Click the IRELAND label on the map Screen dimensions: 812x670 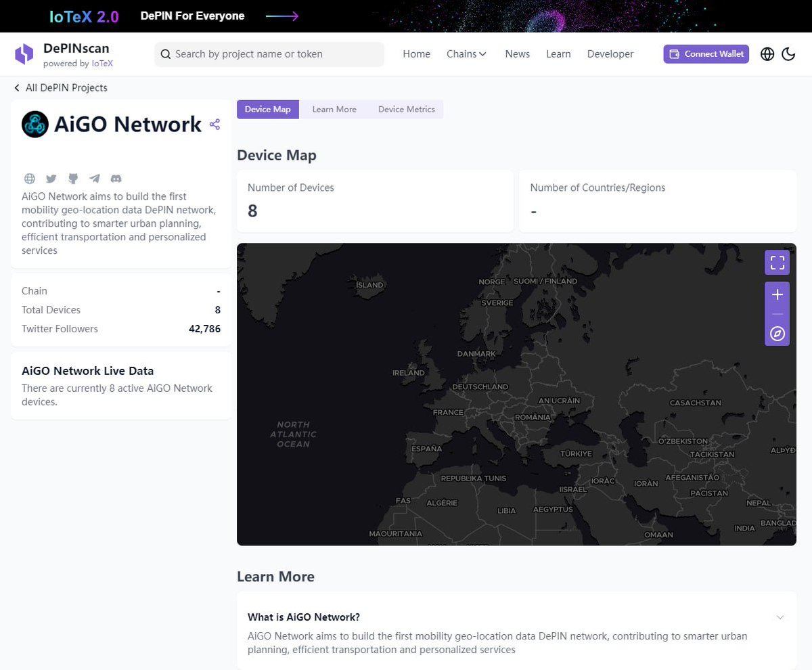point(409,373)
